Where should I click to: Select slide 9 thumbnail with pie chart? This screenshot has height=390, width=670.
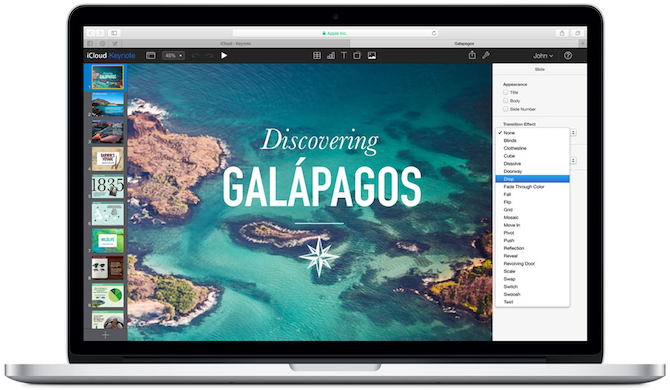tap(108, 295)
